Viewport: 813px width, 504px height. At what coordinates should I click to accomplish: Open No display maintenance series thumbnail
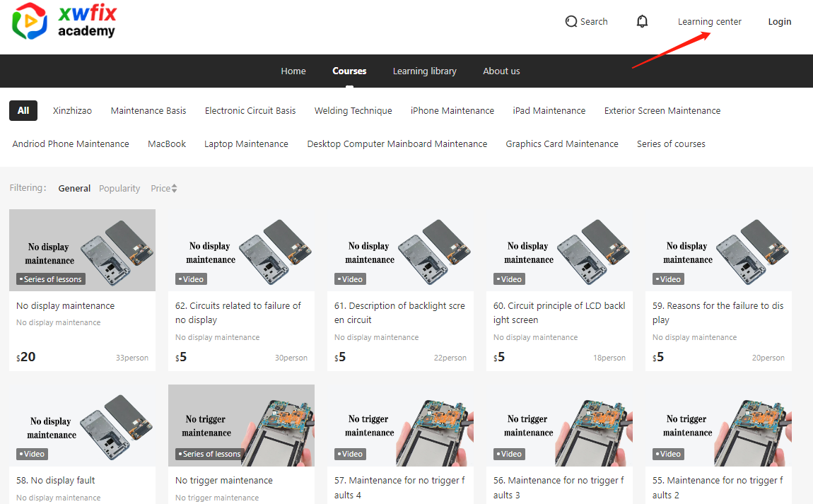[82, 250]
